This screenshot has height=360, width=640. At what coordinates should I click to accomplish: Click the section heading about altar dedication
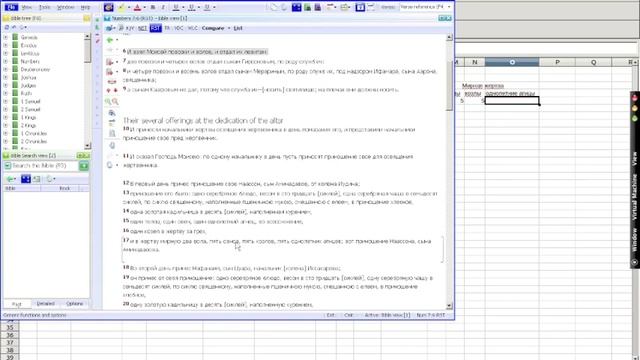coord(203,120)
